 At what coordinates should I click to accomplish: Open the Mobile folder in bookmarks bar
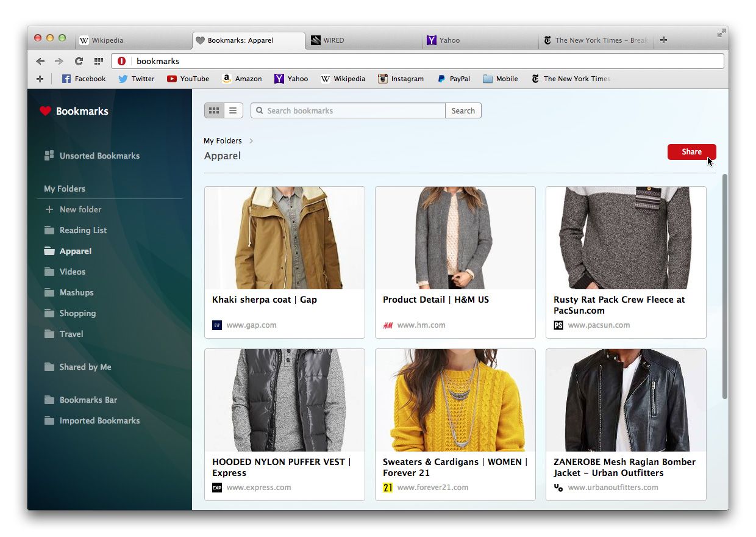click(500, 79)
